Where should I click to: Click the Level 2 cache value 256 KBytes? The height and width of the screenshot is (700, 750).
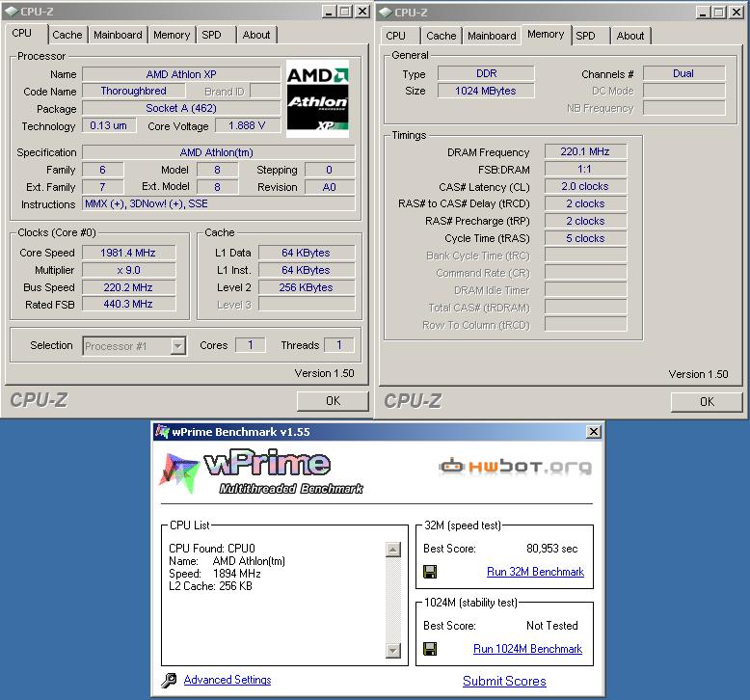(307, 287)
